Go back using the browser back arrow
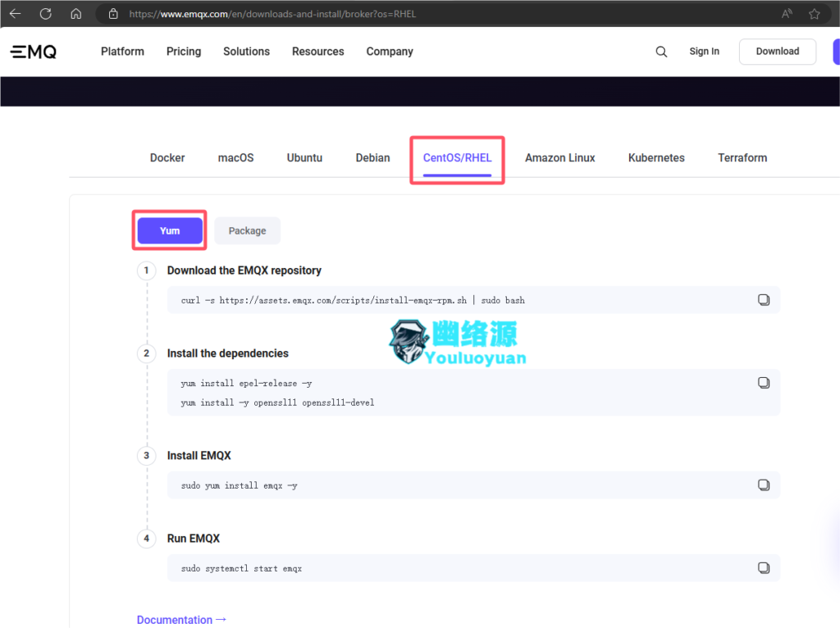Image resolution: width=840 pixels, height=628 pixels. pyautogui.click(x=15, y=14)
